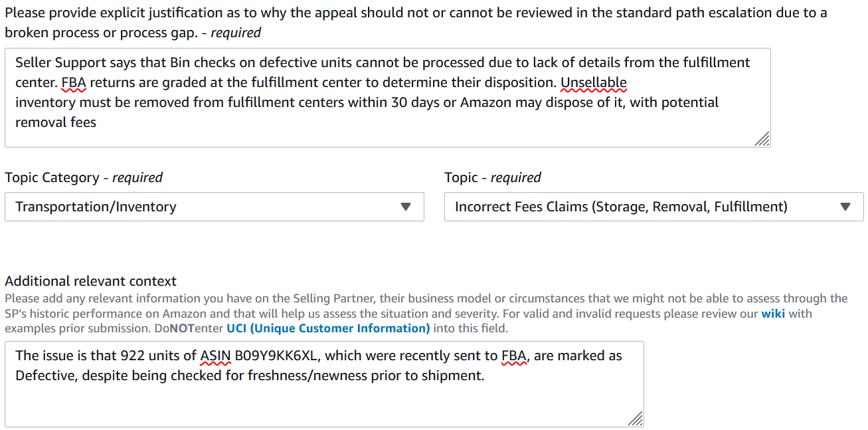Click the Topic dropdown arrow icon
This screenshot has width=868, height=430.
click(x=845, y=207)
